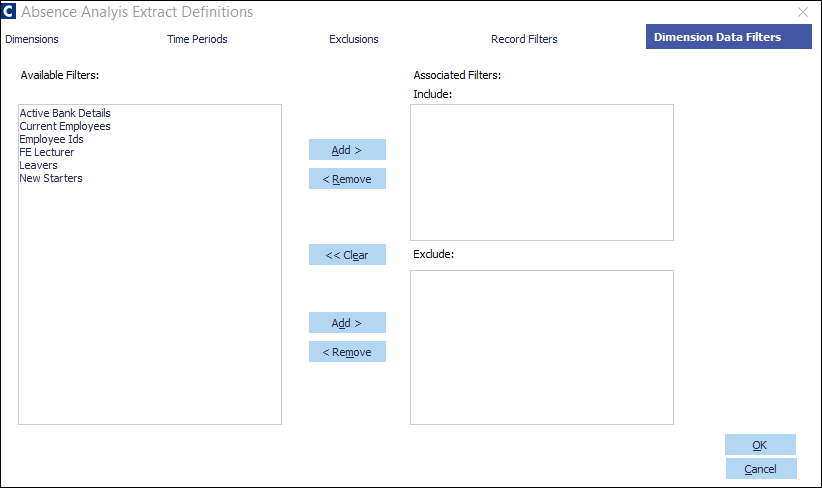822x488 pixels.
Task: Confirm with the OK button
Action: (760, 444)
